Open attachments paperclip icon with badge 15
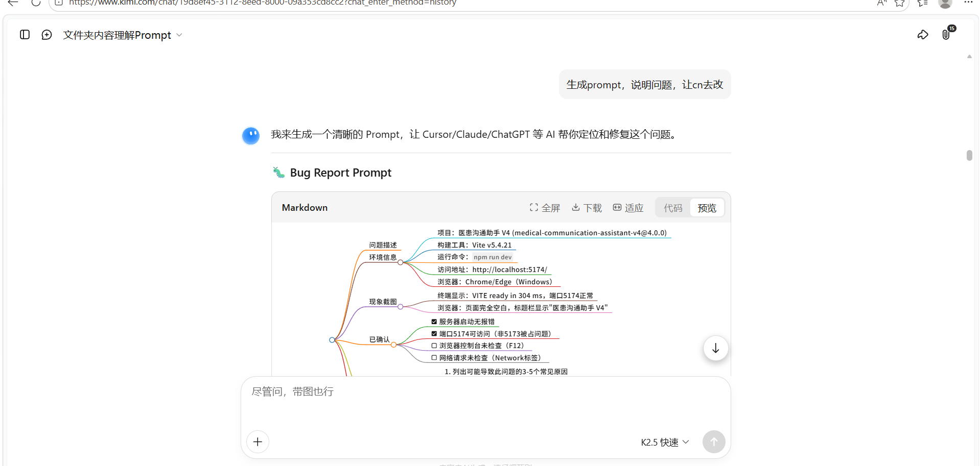980x466 pixels. coord(946,34)
